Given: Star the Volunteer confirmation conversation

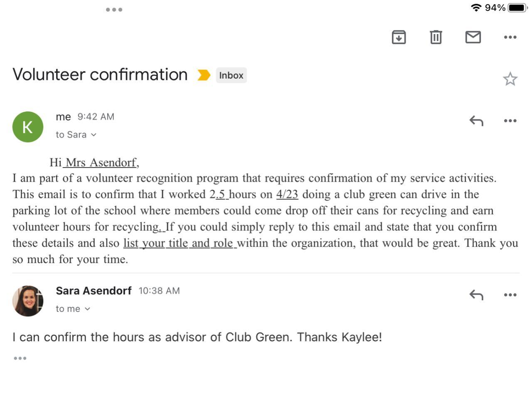Looking at the screenshot, I should click(510, 79).
